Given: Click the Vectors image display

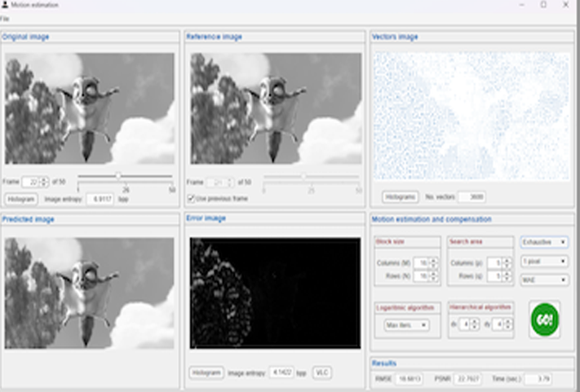Looking at the screenshot, I should pyautogui.click(x=472, y=116).
